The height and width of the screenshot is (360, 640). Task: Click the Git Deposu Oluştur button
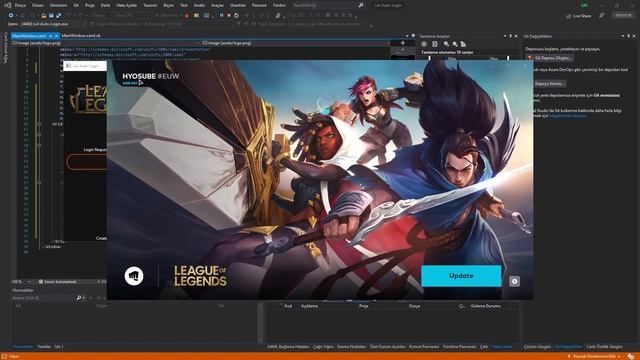coord(552,58)
